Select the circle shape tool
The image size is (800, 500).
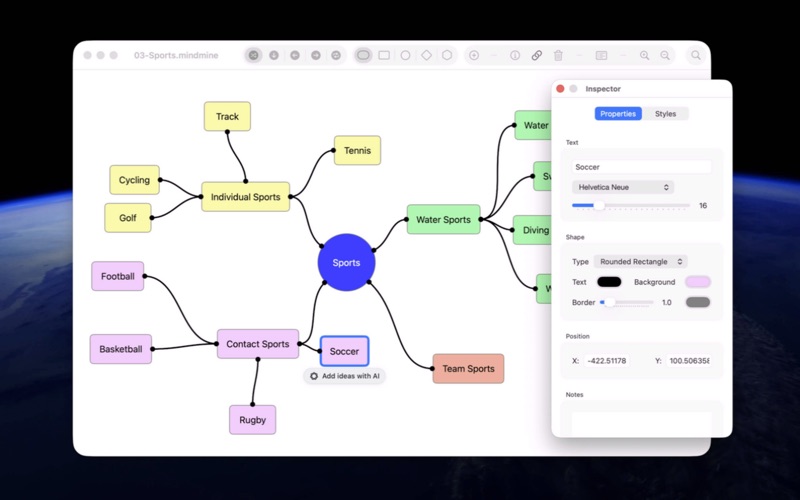click(x=405, y=55)
